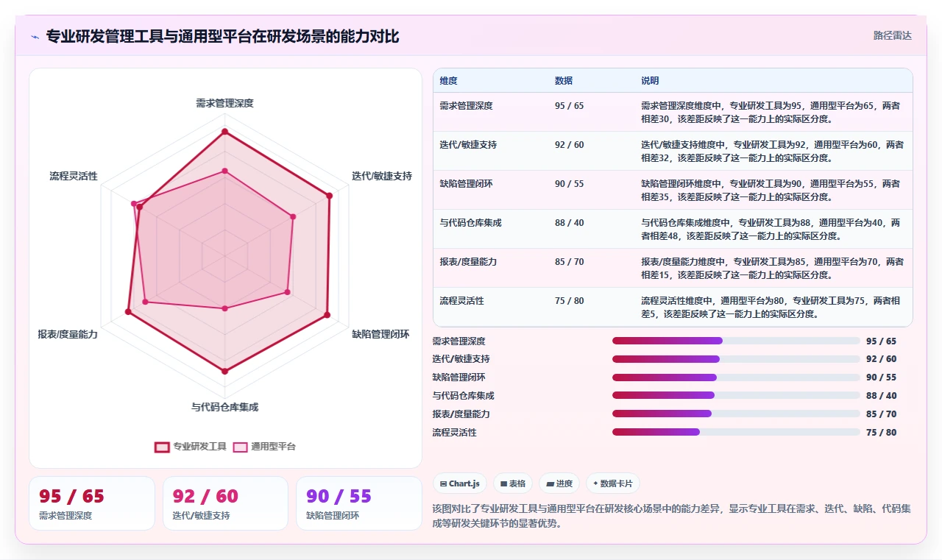The image size is (942, 560).
Task: Click the 数据 column header
Action: point(564,81)
